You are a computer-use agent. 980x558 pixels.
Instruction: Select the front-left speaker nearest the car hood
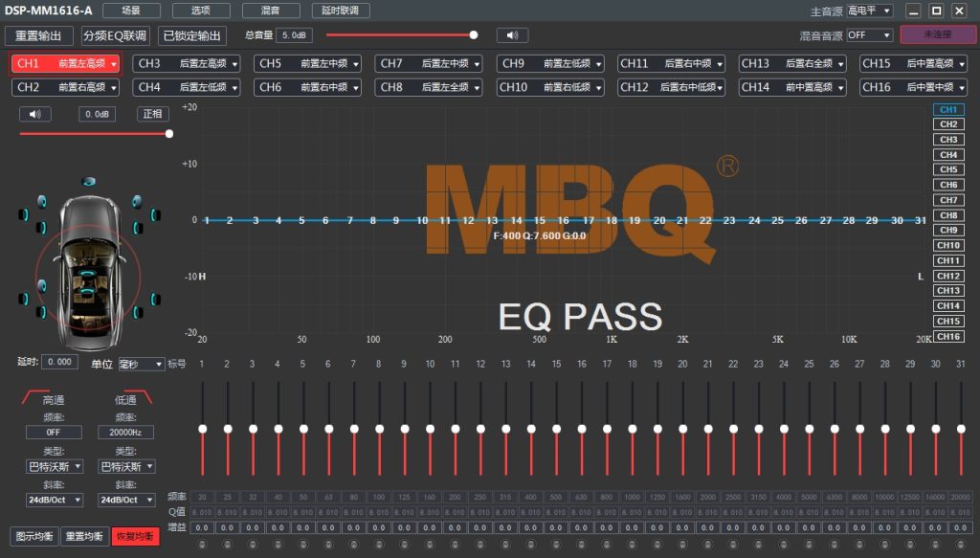(x=41, y=228)
